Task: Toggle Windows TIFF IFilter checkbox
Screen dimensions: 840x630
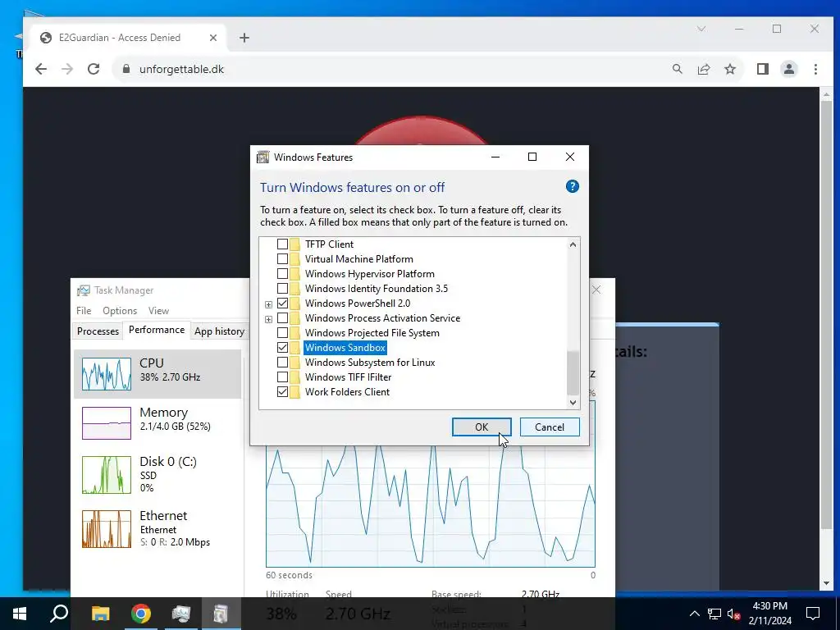Action: pyautogui.click(x=282, y=377)
